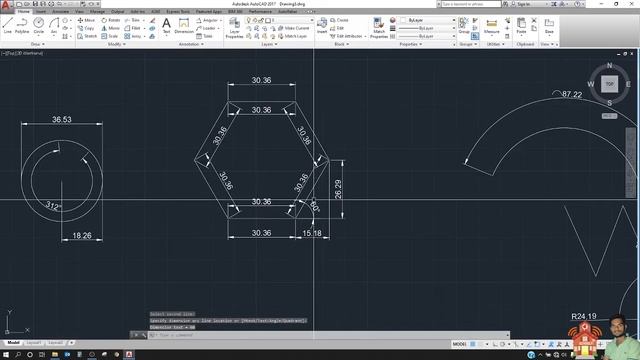The width and height of the screenshot is (640, 360).
Task: Switch to the Annotate ribbon tab
Action: pyautogui.click(x=60, y=11)
